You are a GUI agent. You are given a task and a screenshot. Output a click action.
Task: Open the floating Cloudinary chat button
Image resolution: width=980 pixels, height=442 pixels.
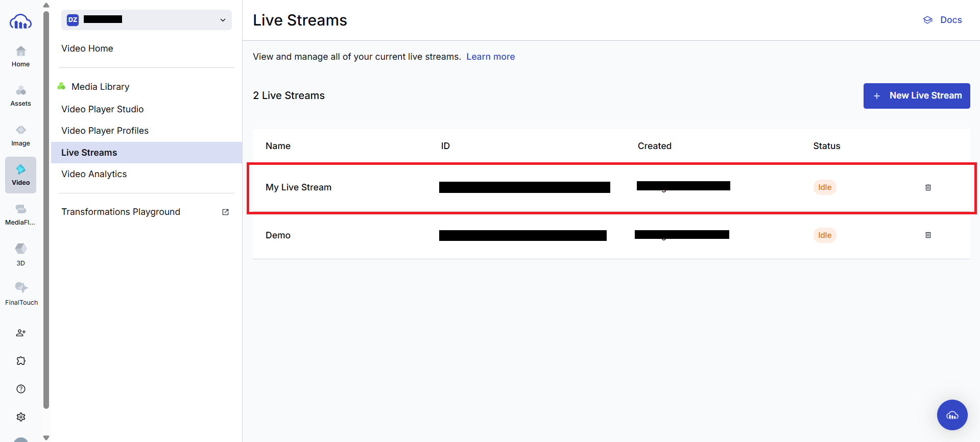click(x=952, y=415)
